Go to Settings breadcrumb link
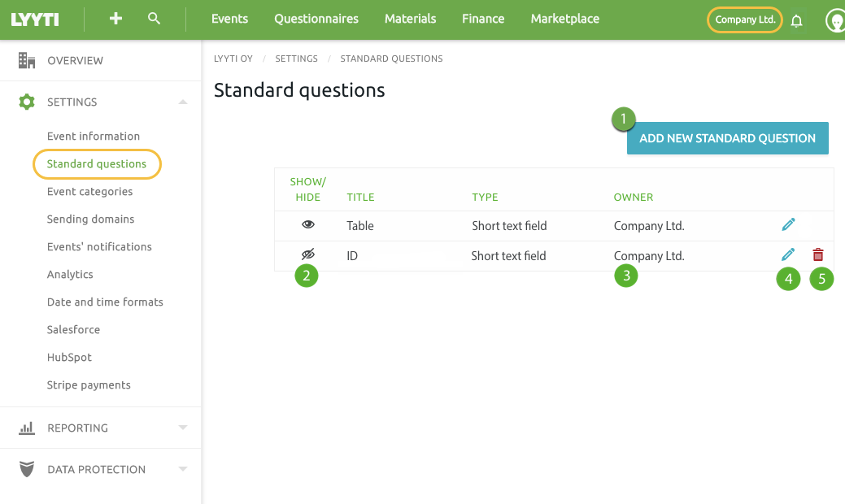The image size is (845, 504). (x=296, y=59)
